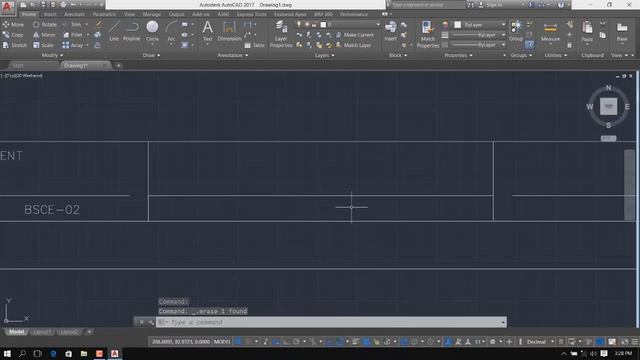The height and width of the screenshot is (360, 640).
Task: Expand the Properties panel
Action: pyautogui.click(x=458, y=55)
